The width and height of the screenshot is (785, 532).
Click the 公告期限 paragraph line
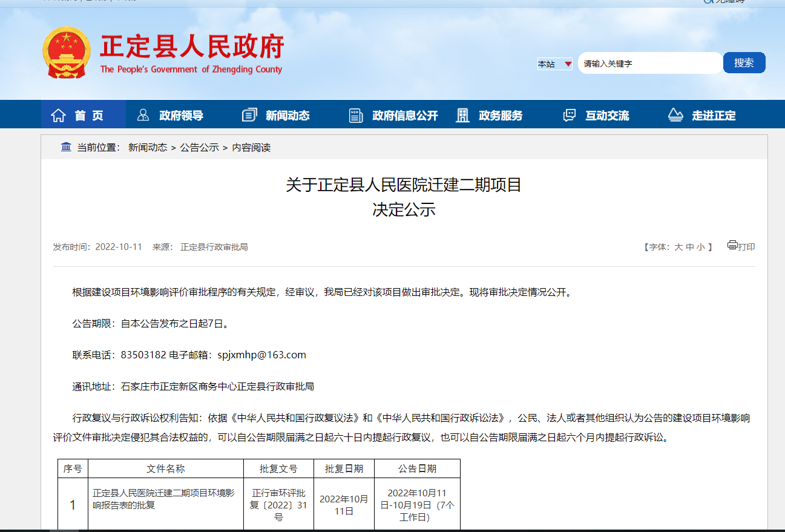pos(151,323)
